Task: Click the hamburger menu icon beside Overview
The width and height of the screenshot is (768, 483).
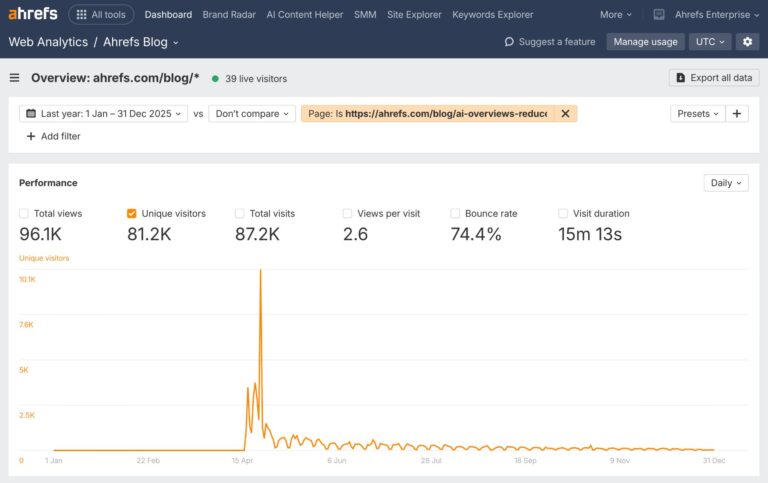Action: [x=15, y=78]
